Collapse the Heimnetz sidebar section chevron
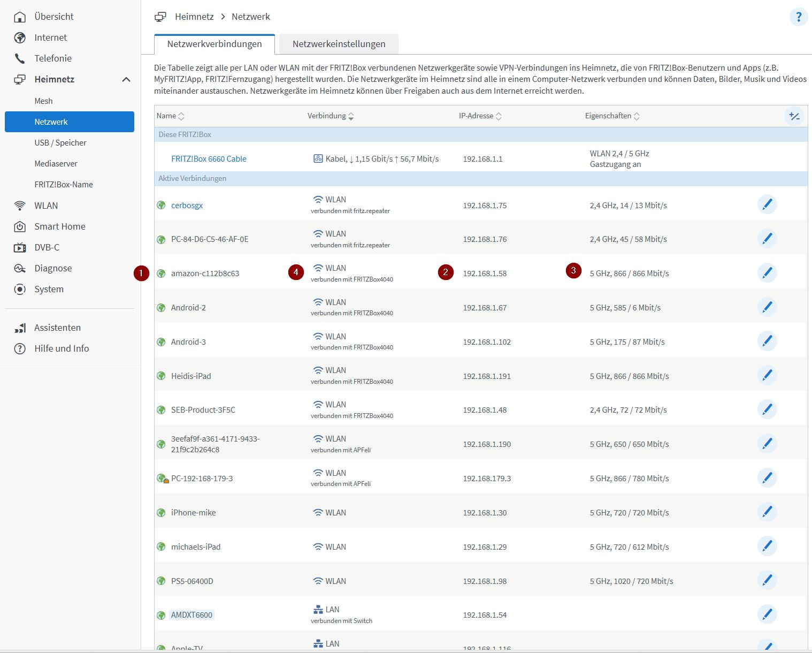The height and width of the screenshot is (653, 812). [126, 80]
